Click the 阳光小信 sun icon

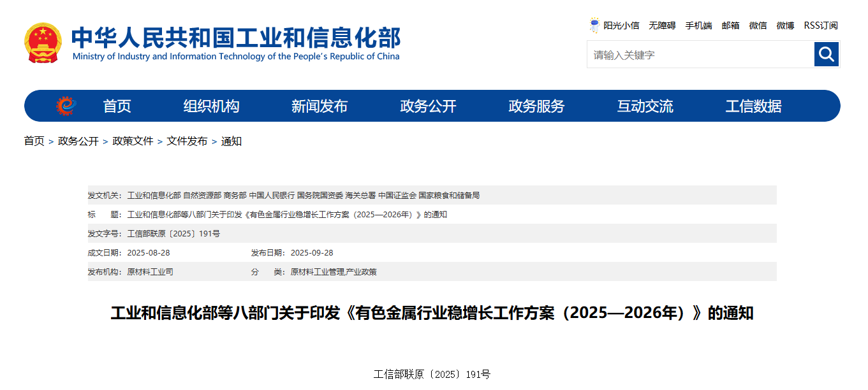pos(594,25)
